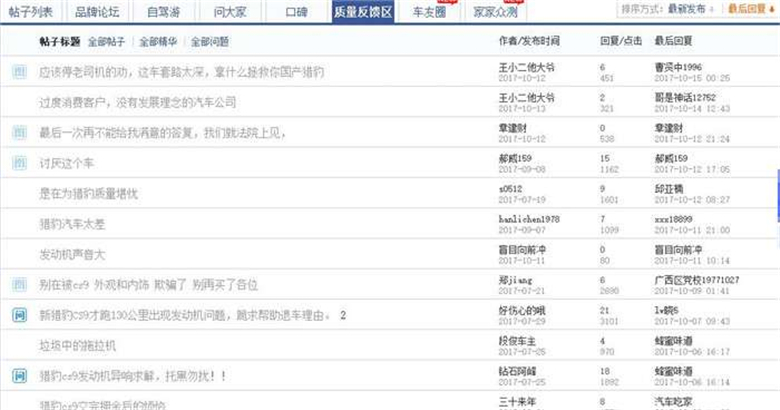Screen dimensions: 780x410
Task: View author 段假车主 profile
Action: tap(517, 341)
